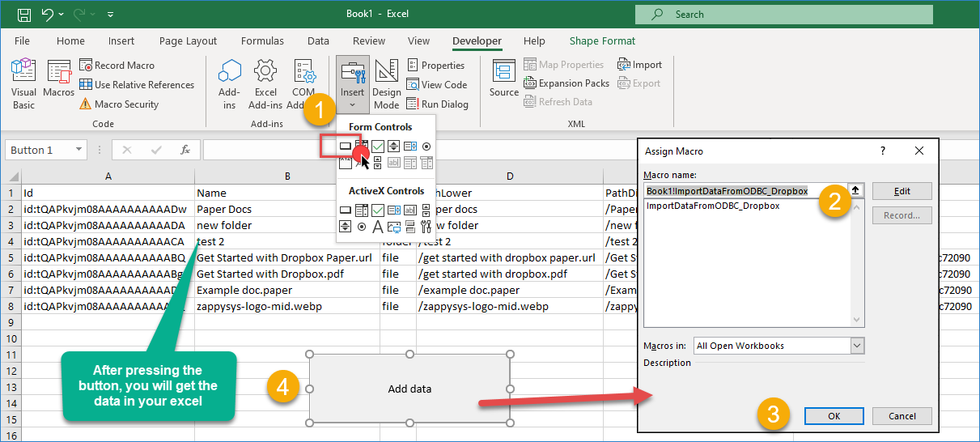Viewport: 980px width, 442px height.
Task: Switch to the Shape Format tab
Action: click(602, 41)
